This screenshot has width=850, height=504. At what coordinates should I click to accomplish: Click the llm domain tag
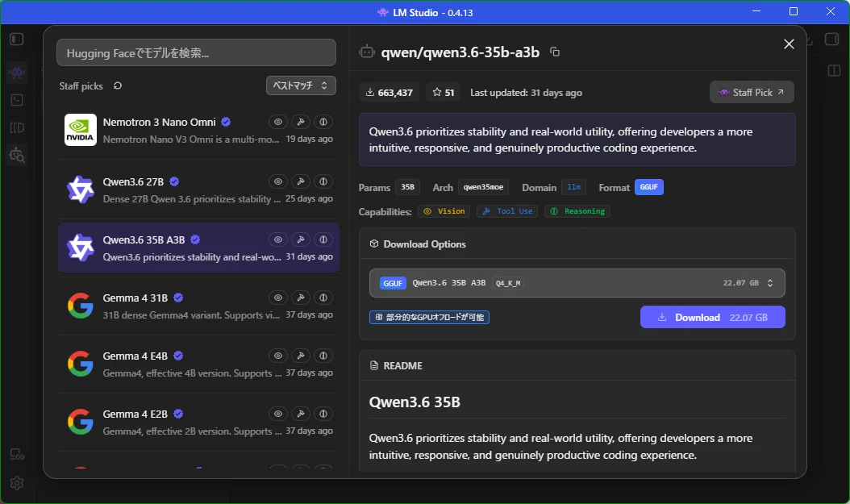tap(573, 187)
